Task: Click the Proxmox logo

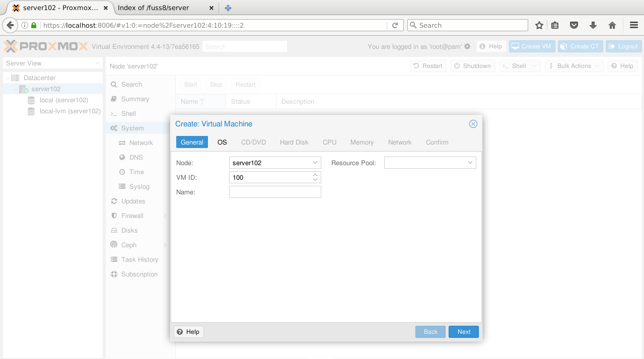Action: tap(46, 46)
